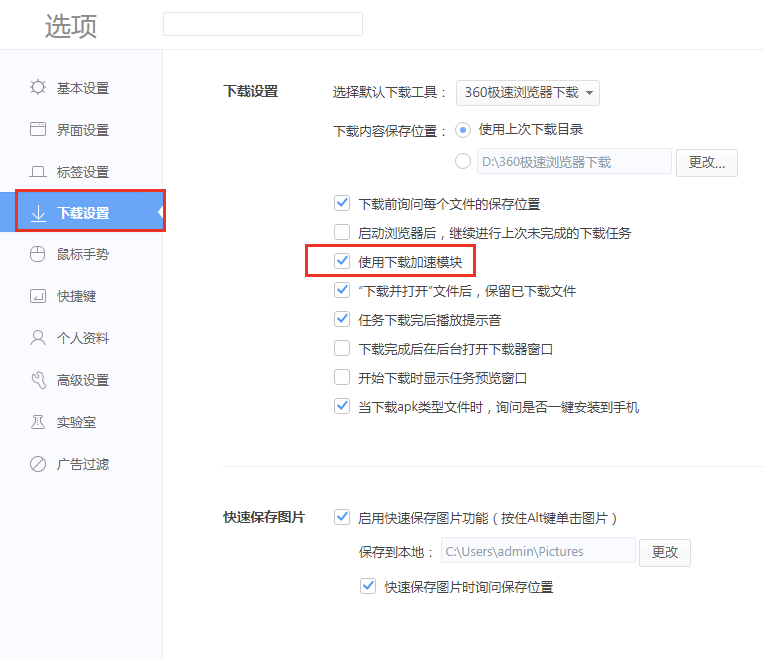The height and width of the screenshot is (659, 763).
Task: Toggle apk一键安装到手机 checkbox
Action: point(342,406)
